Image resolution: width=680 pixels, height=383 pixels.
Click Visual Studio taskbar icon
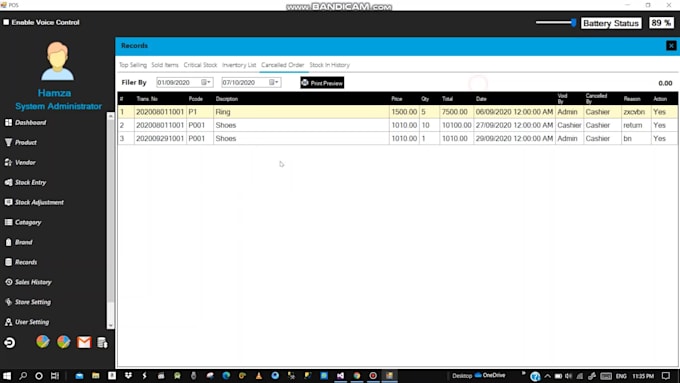[340, 376]
